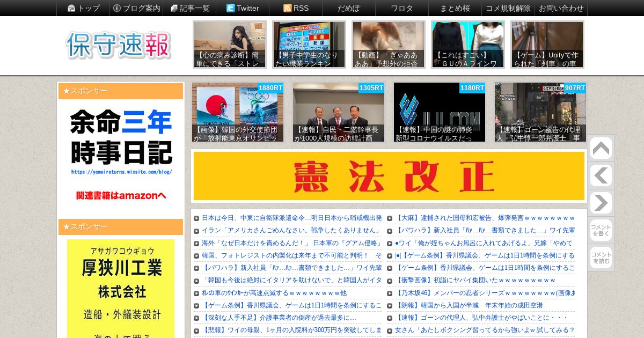Image resolution: width=644 pixels, height=338 pixels.
Task: Open 【朗報】韓国から入国が半減 headline
Action: coord(469,305)
